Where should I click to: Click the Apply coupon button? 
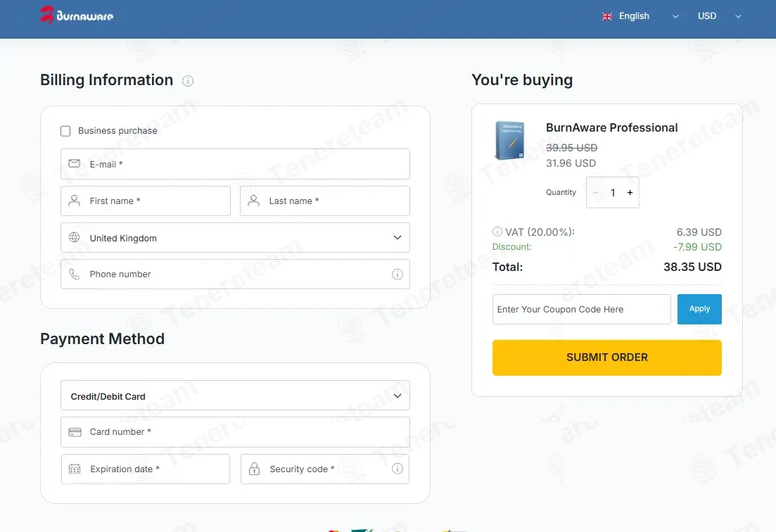click(x=699, y=310)
